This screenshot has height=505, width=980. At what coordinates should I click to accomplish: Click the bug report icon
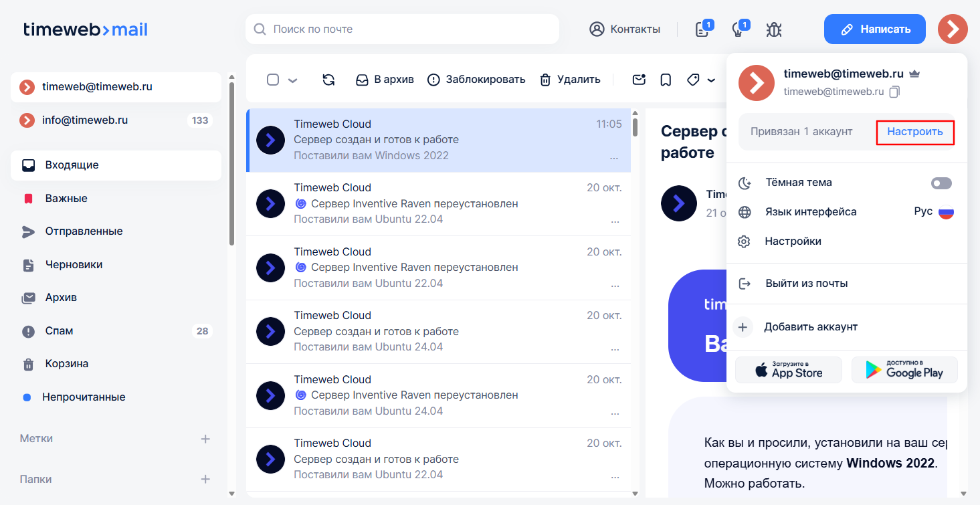[774, 29]
